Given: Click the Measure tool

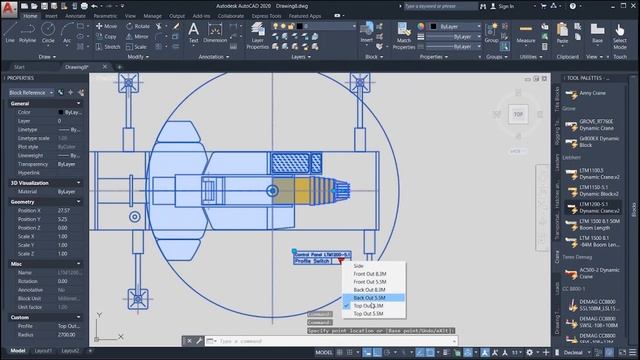Looking at the screenshot, I should point(526,33).
